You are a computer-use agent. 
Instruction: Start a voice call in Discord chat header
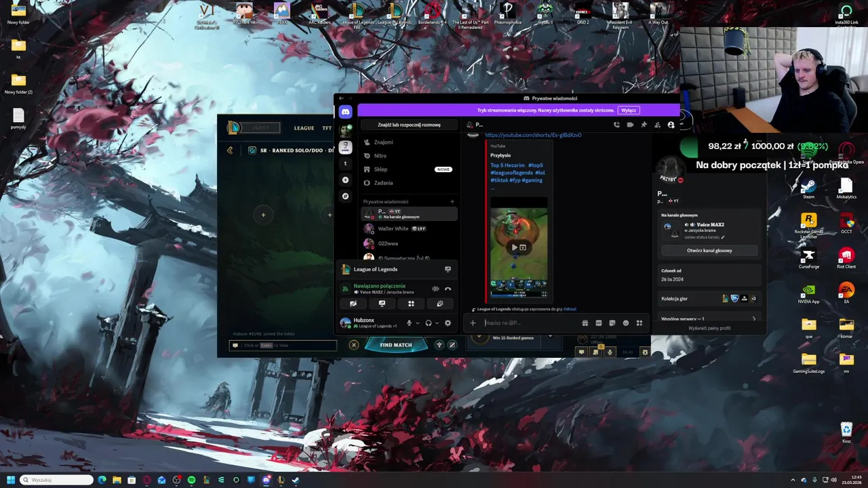coord(616,125)
